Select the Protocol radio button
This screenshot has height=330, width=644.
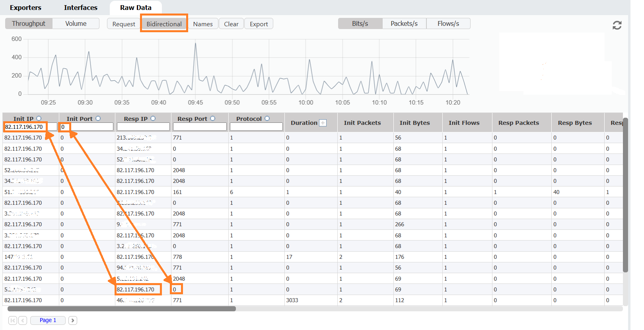(267, 118)
